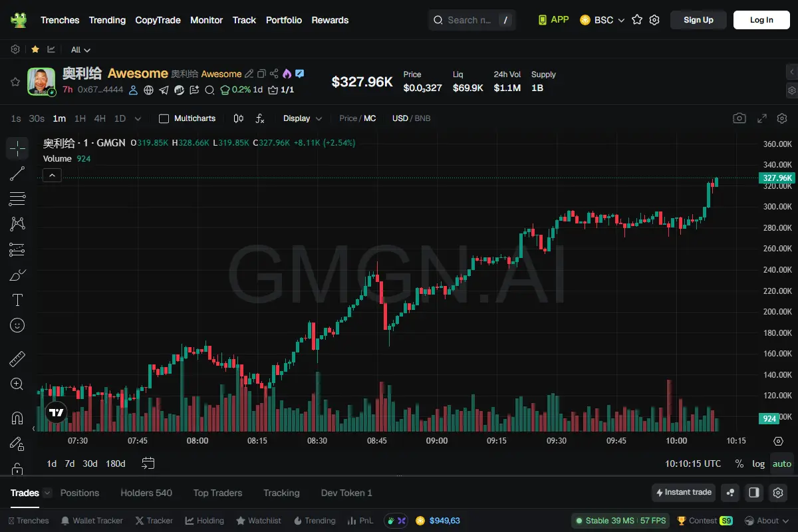Activate the zoom in tool

(x=17, y=384)
